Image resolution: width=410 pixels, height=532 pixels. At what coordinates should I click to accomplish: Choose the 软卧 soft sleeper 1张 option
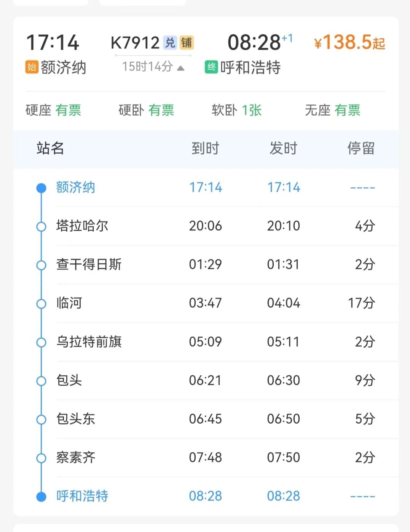[x=236, y=110]
